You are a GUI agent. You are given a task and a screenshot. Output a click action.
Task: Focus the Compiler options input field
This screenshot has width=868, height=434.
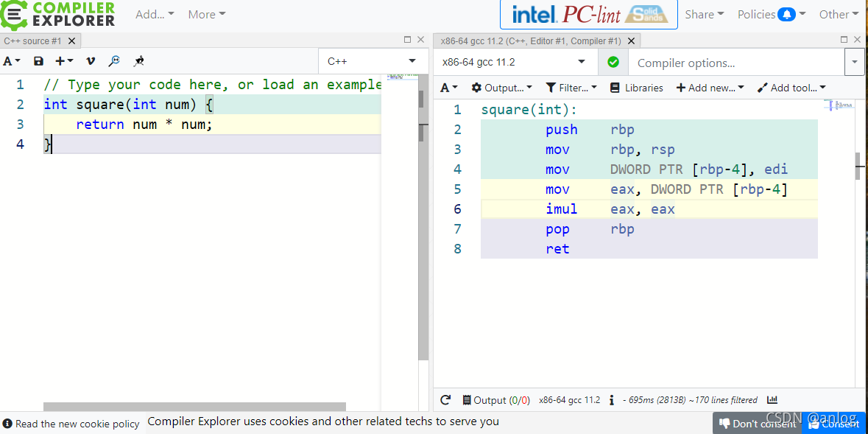(x=735, y=63)
